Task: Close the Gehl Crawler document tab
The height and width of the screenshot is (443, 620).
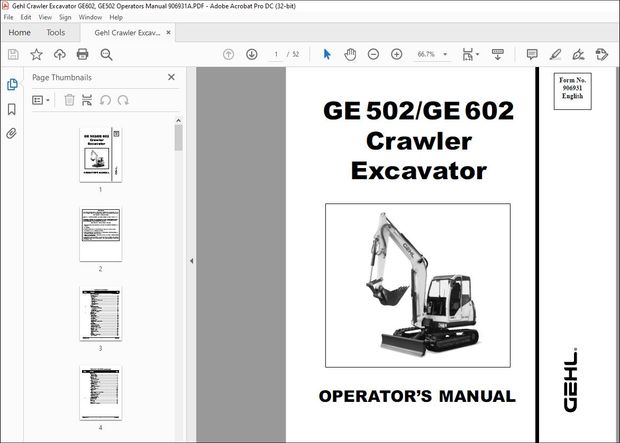Action: [168, 32]
